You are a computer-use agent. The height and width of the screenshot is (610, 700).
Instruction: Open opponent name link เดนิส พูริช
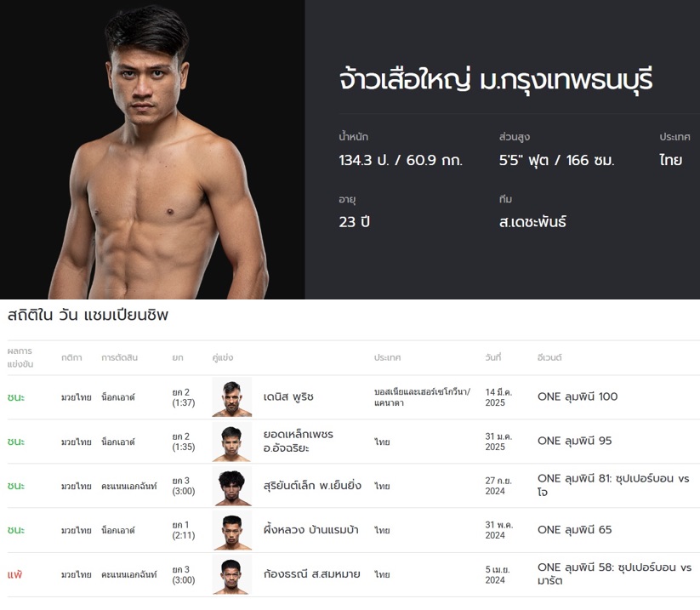click(289, 397)
